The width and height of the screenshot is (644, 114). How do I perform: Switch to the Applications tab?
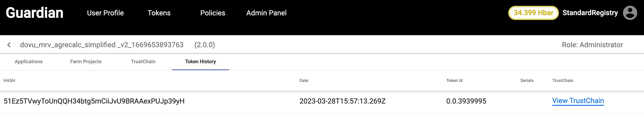point(29,62)
